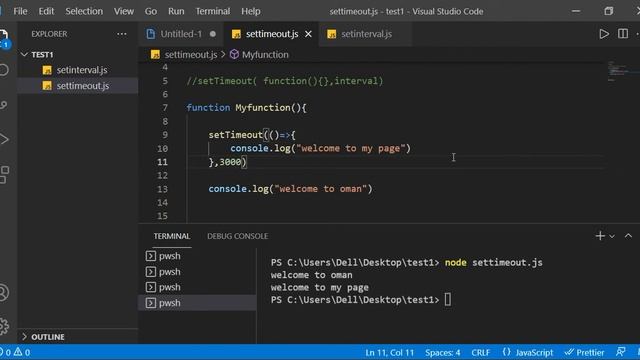Open Run and Debug in the activity bar
640x360 pixels.
[4, 140]
